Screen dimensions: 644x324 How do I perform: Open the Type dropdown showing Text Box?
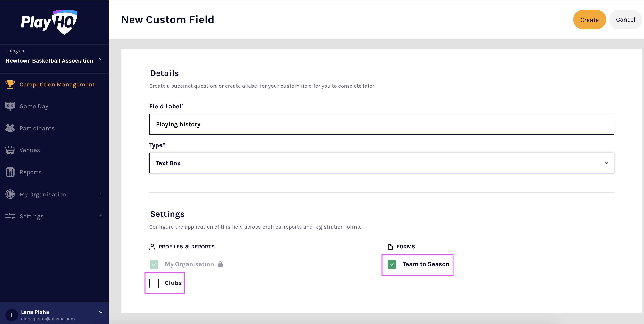pos(382,163)
